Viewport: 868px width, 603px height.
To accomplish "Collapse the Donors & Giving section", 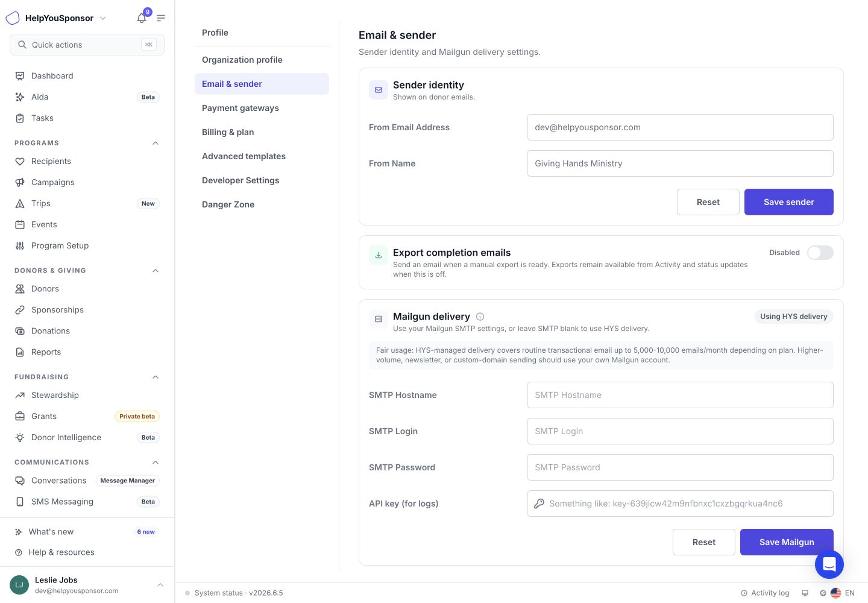I will [x=156, y=271].
